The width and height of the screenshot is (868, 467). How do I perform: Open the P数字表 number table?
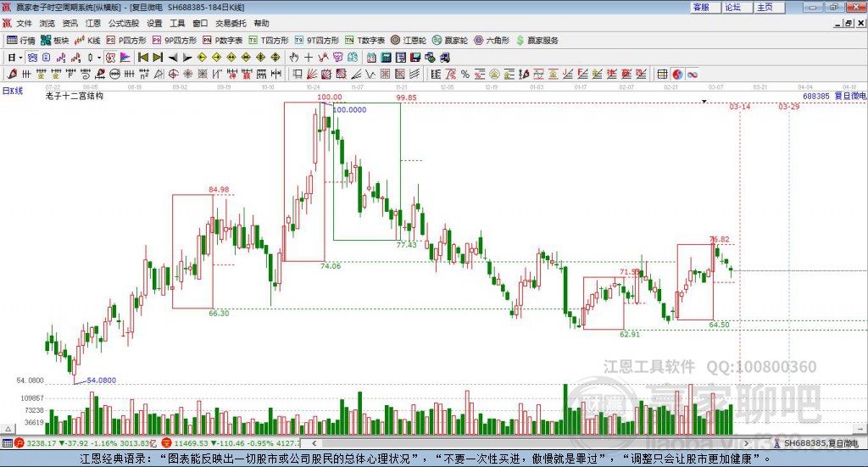[x=223, y=41]
